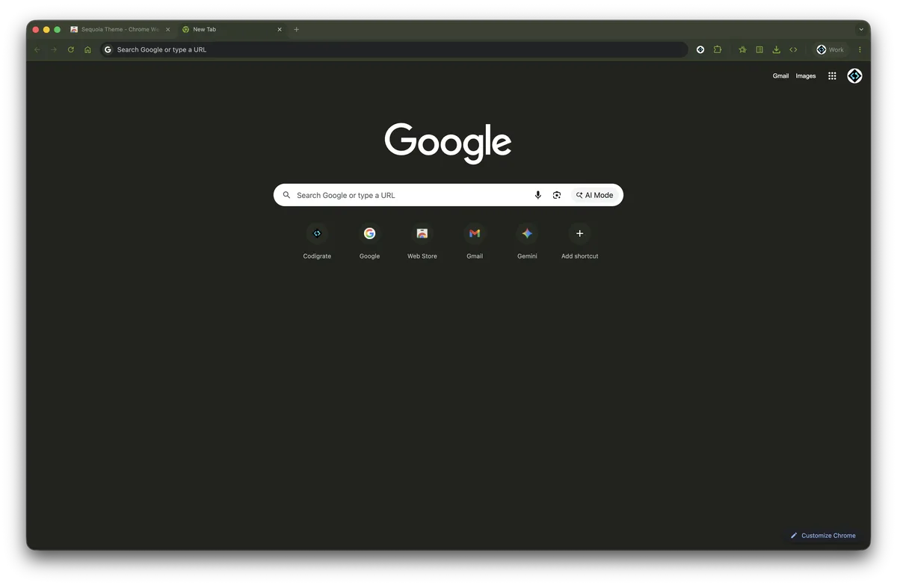The width and height of the screenshot is (897, 588).
Task: Open the home page via house icon
Action: click(x=87, y=50)
